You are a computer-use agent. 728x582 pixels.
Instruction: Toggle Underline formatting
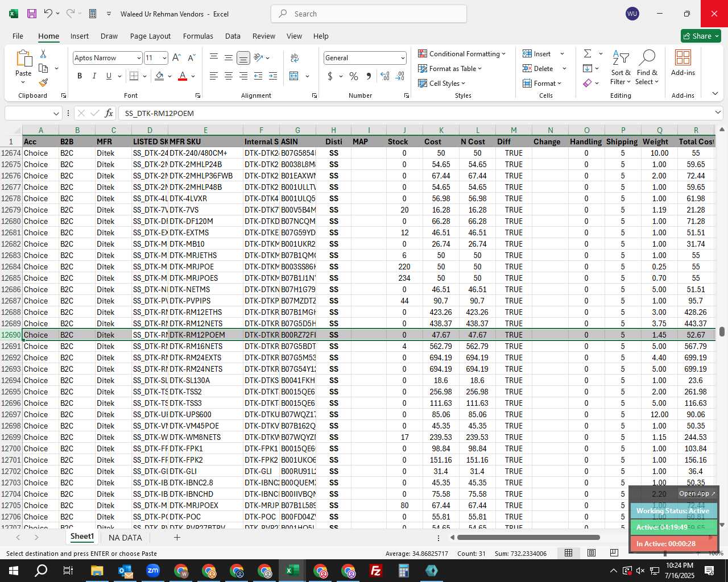109,76
